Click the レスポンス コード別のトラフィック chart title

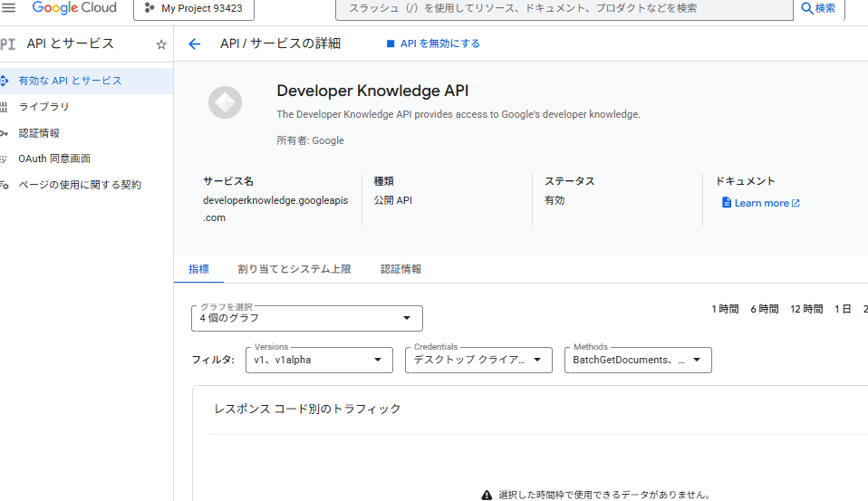tap(307, 409)
